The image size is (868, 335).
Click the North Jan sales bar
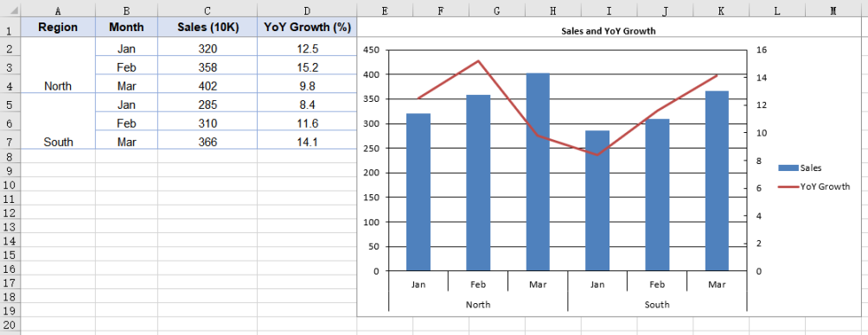418,193
